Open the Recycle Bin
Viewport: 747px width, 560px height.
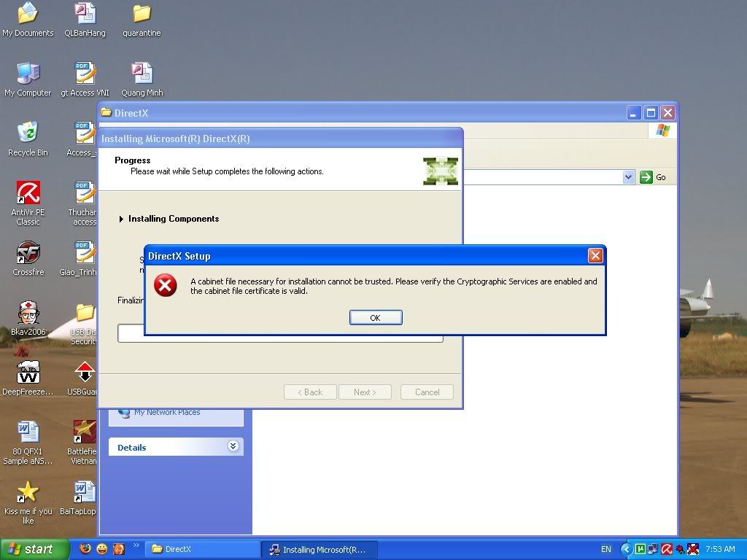click(x=28, y=139)
